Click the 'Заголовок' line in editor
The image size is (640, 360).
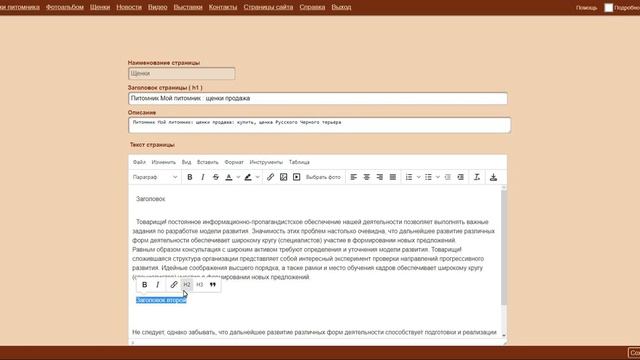[151, 199]
